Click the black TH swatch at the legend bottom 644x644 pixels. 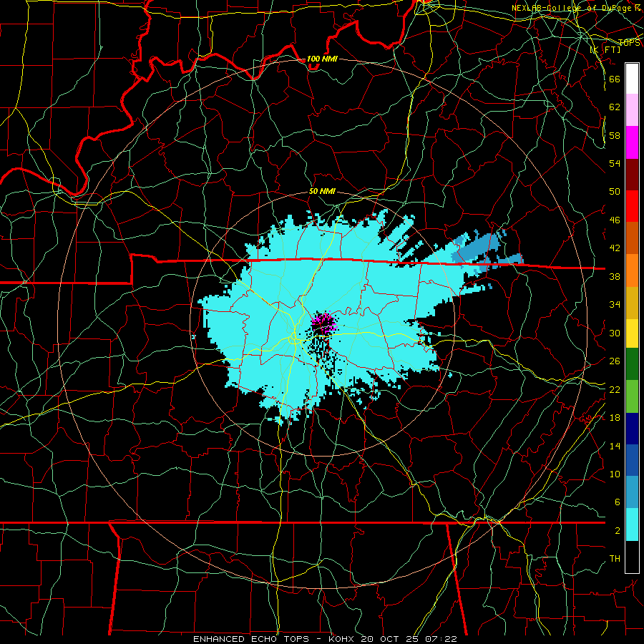(x=632, y=557)
